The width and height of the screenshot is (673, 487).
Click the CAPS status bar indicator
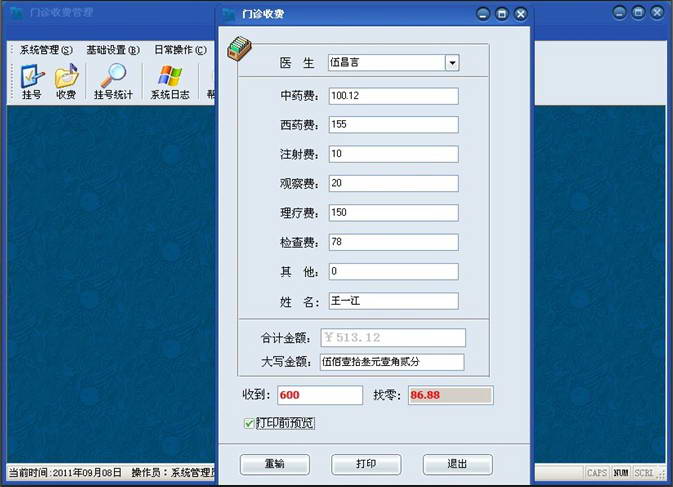(x=597, y=473)
